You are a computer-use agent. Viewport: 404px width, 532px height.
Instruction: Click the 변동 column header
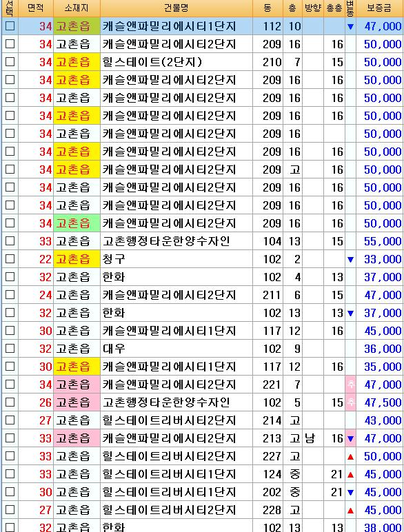click(x=350, y=8)
